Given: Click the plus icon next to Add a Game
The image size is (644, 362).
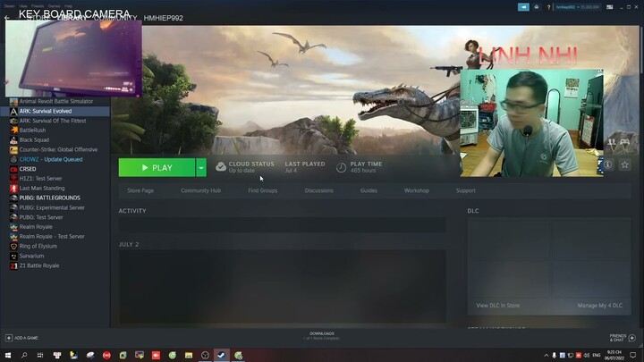Looking at the screenshot, I should [9, 338].
